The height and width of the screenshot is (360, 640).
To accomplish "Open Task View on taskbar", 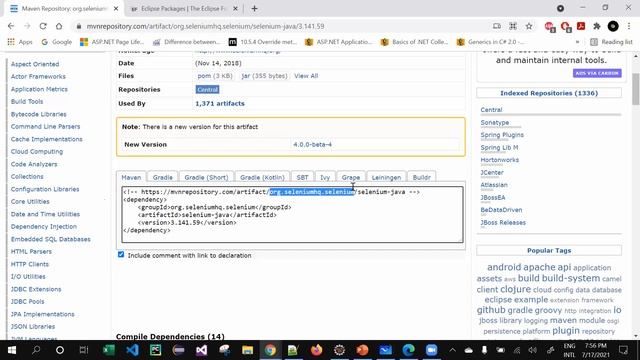I will click(x=84, y=350).
